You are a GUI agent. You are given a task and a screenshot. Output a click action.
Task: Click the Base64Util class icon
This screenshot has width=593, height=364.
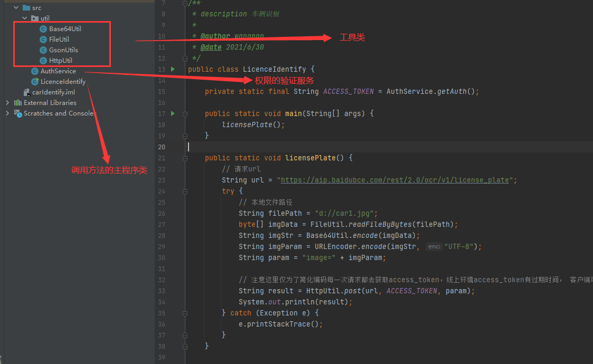point(43,28)
